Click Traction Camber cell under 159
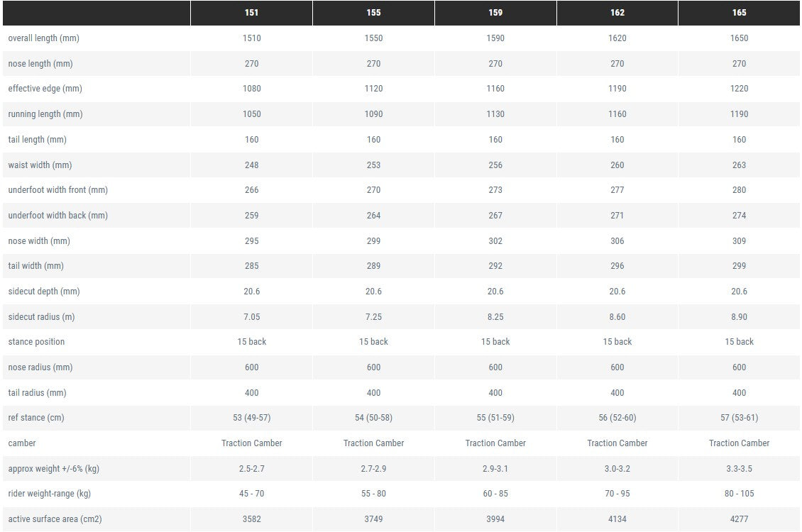802x532 pixels. coord(495,443)
